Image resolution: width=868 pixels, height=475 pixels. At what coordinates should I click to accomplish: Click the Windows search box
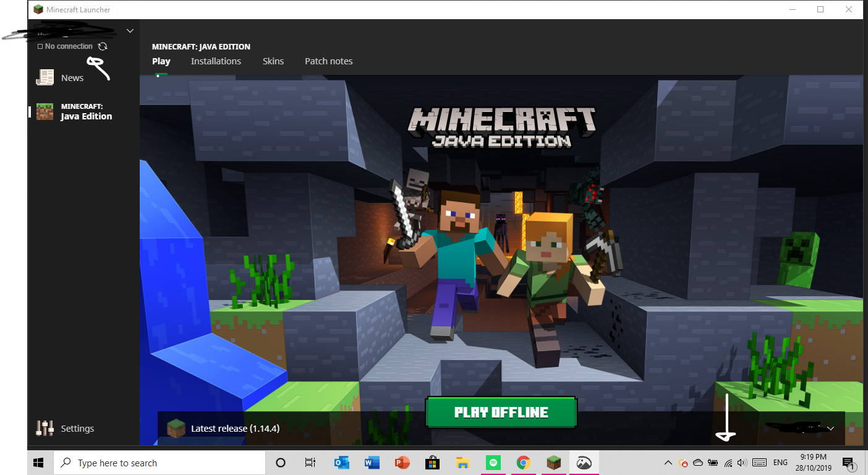tap(160, 463)
